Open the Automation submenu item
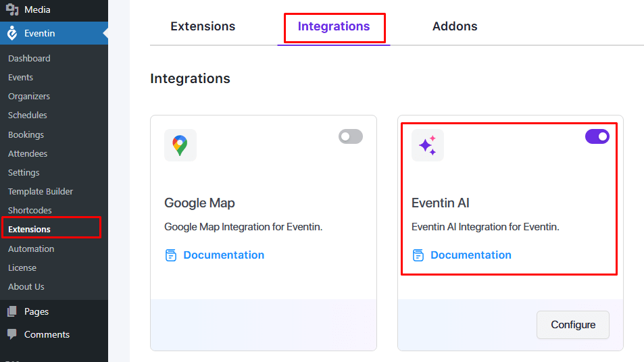This screenshot has height=362, width=644. [x=31, y=249]
